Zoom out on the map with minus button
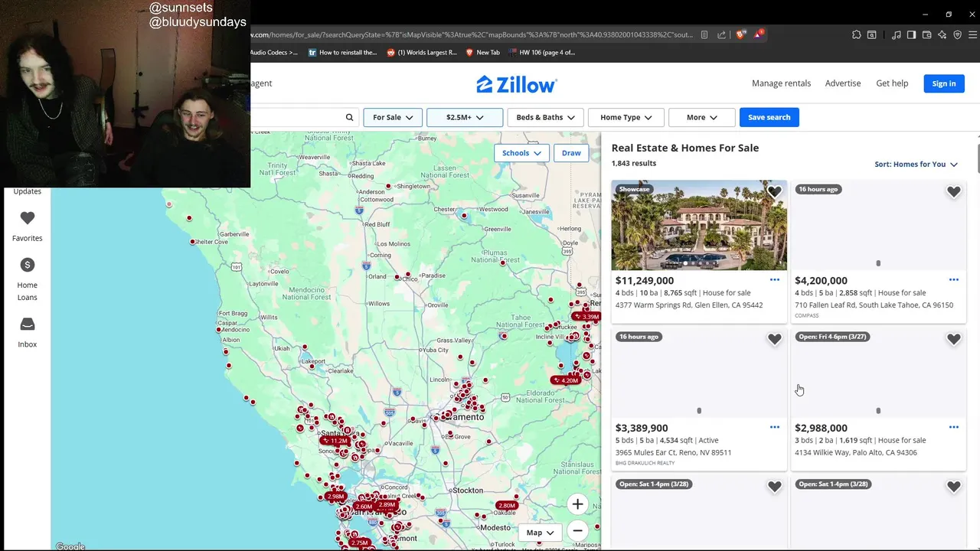This screenshot has width=980, height=551. click(x=577, y=531)
